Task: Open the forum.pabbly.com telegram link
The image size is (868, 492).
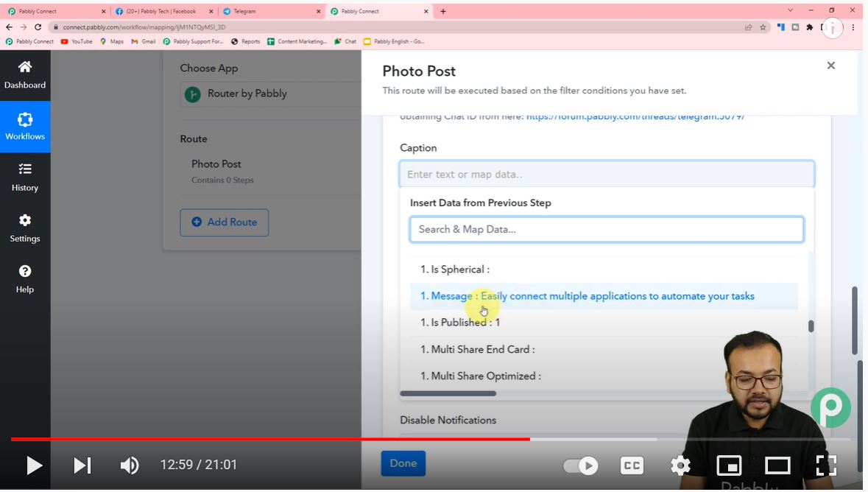Action: pyautogui.click(x=635, y=116)
